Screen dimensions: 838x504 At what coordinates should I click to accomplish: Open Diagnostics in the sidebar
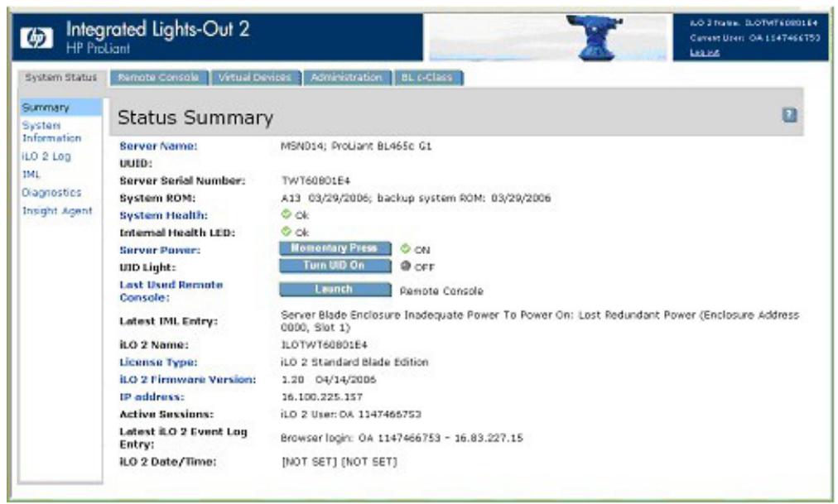point(51,192)
